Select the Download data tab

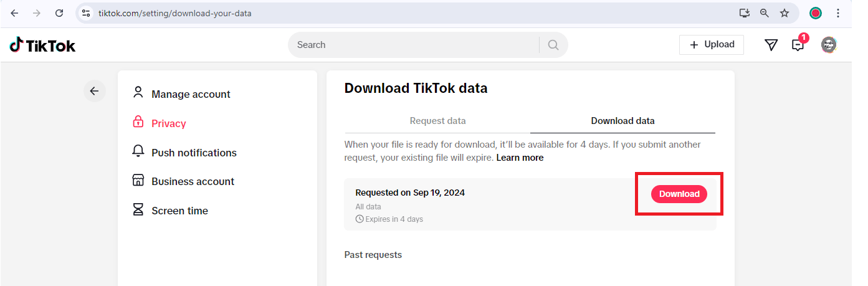point(622,121)
